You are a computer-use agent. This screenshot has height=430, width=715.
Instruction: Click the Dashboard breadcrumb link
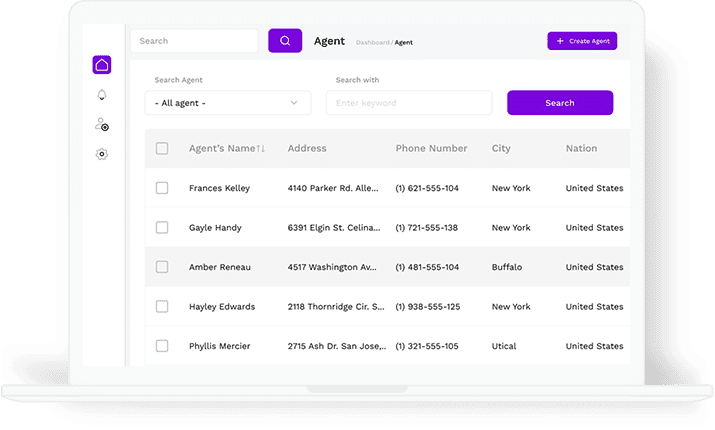372,42
